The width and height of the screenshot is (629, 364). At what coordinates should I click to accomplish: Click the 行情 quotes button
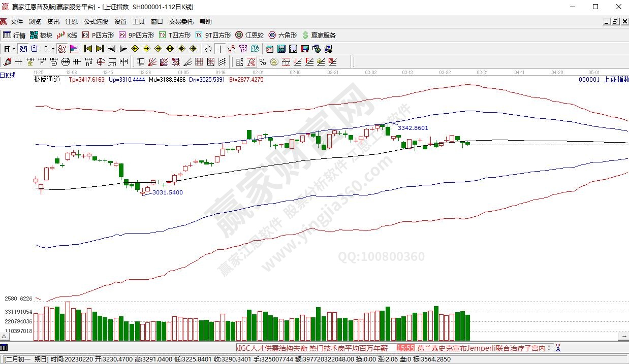click(x=14, y=35)
